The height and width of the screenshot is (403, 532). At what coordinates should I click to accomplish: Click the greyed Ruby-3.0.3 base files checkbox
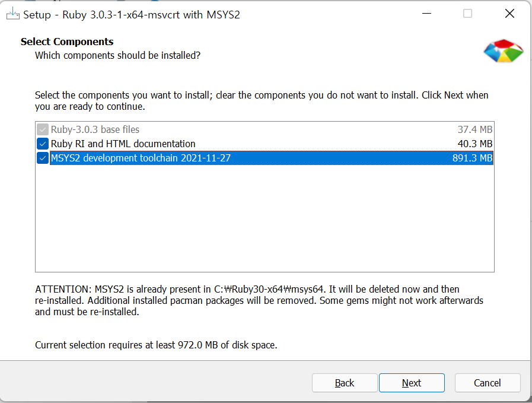click(43, 129)
